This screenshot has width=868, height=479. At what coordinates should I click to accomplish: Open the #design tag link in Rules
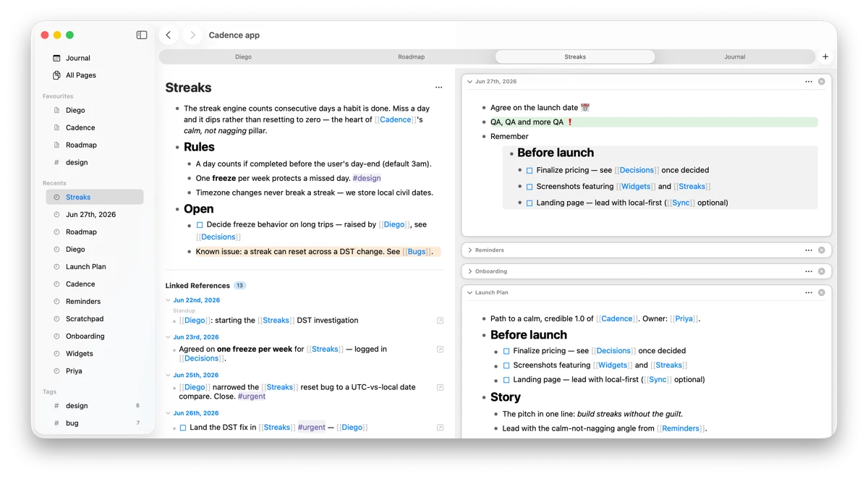(367, 178)
